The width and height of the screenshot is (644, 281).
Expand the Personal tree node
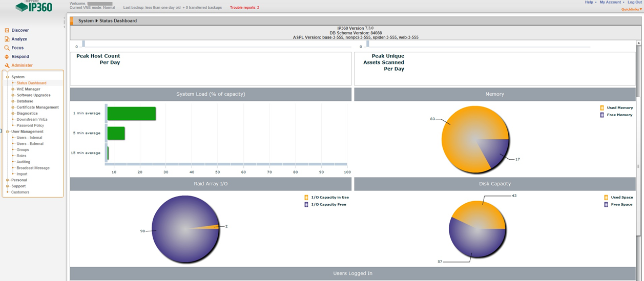tap(8, 180)
